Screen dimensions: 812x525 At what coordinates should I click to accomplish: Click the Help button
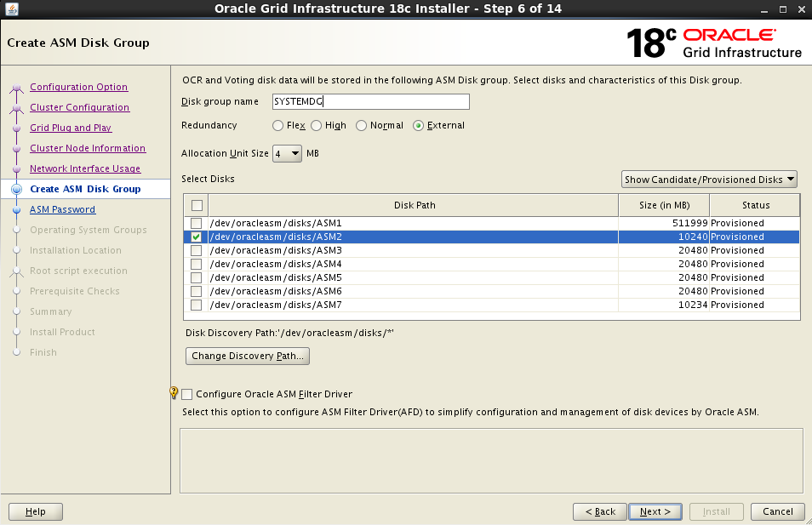pos(36,511)
